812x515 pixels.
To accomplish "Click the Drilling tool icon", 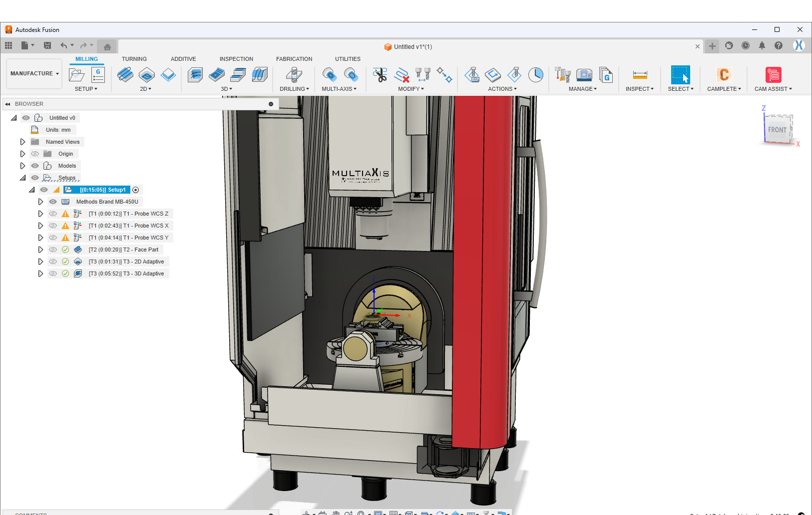I will pyautogui.click(x=294, y=75).
